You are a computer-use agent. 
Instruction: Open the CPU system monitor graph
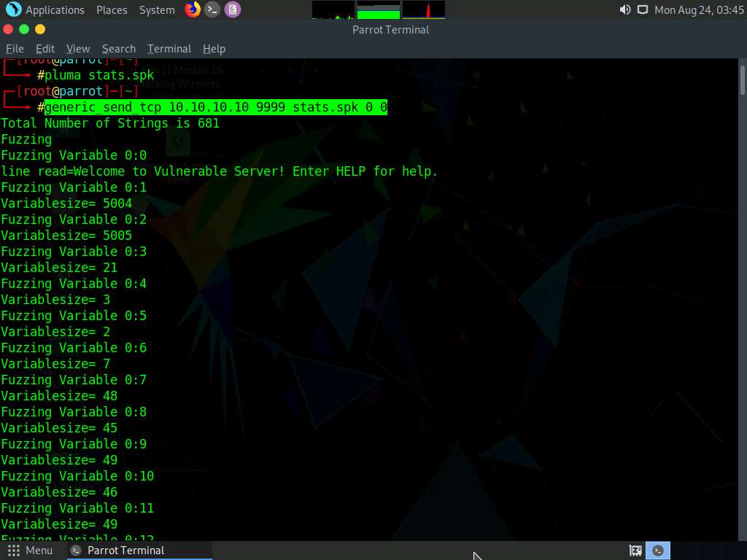pos(333,9)
